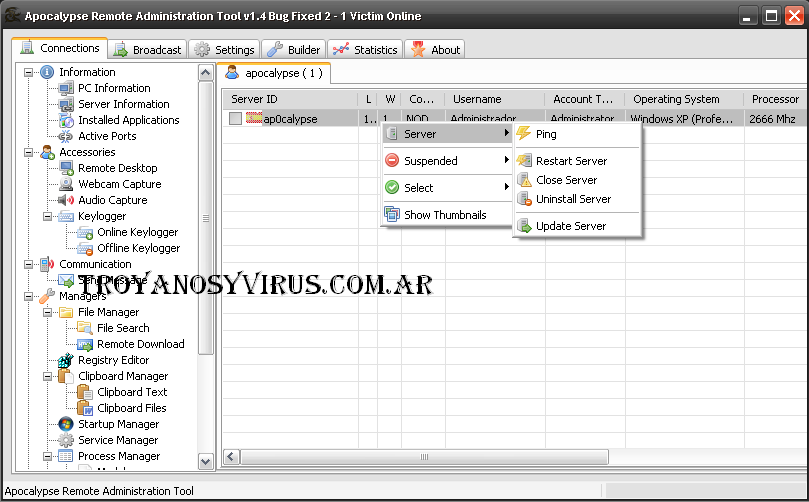
Task: Select the Clipboard Text icon
Action: click(85, 392)
